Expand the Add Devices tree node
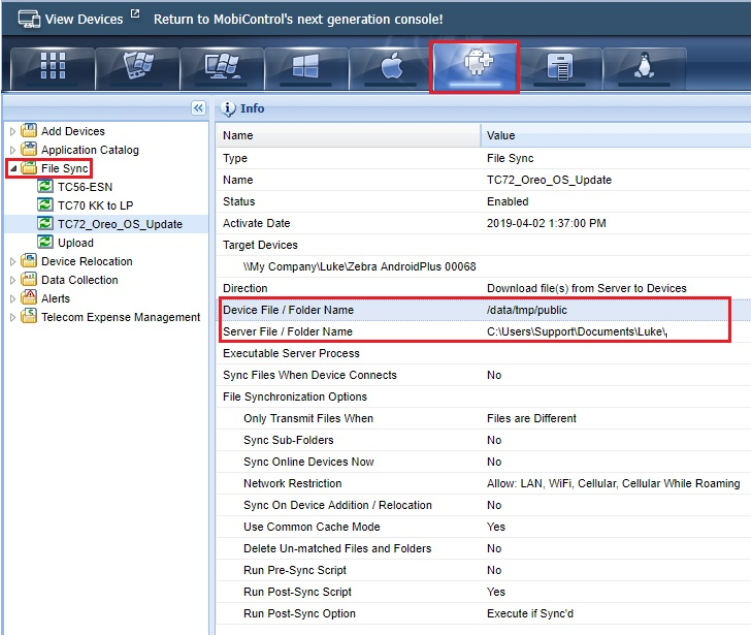 (x=13, y=131)
